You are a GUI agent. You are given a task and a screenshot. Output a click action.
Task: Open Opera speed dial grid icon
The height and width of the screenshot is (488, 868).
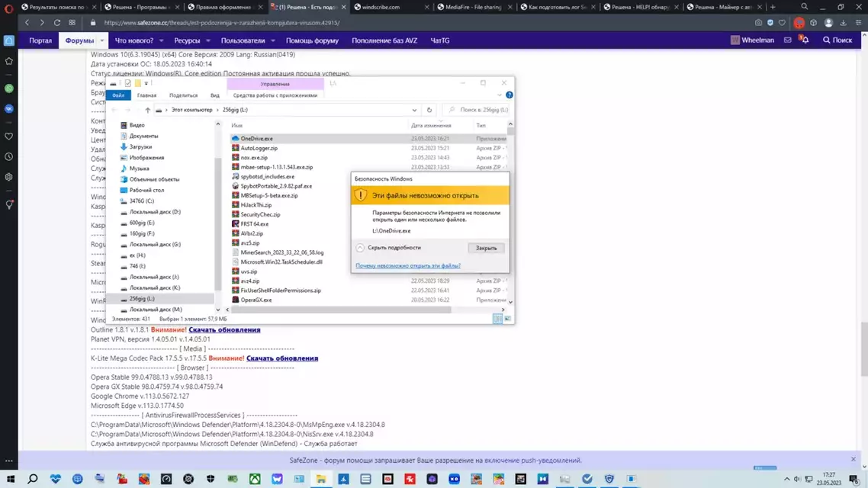coord(72,23)
